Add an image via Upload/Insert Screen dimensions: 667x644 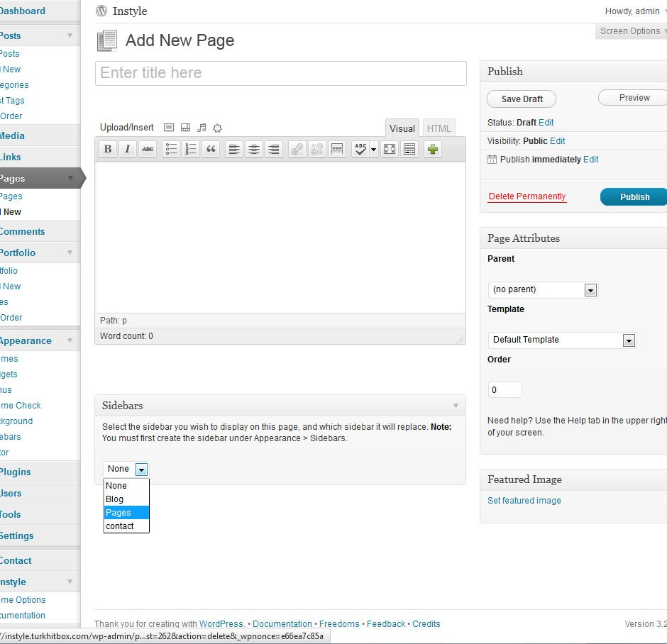[x=169, y=128]
